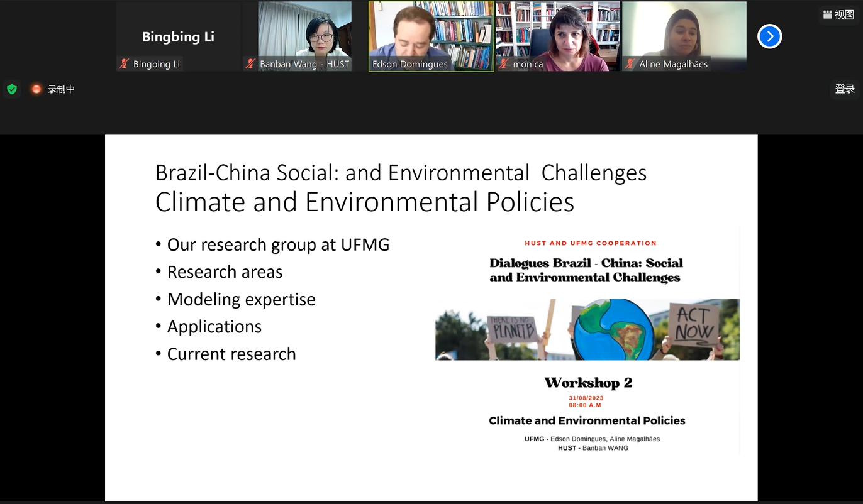
Task: Click the slide title Climate and Environmental Policies
Action: click(364, 202)
